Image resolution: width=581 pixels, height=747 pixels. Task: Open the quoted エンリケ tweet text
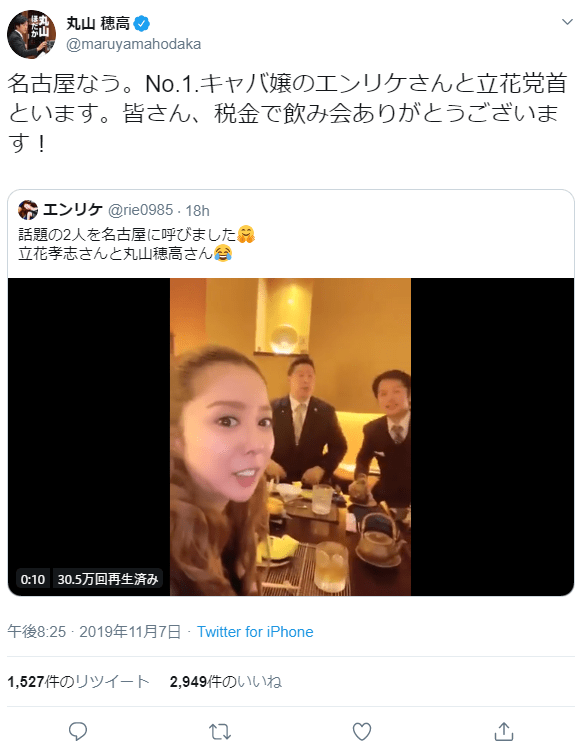pos(137,243)
